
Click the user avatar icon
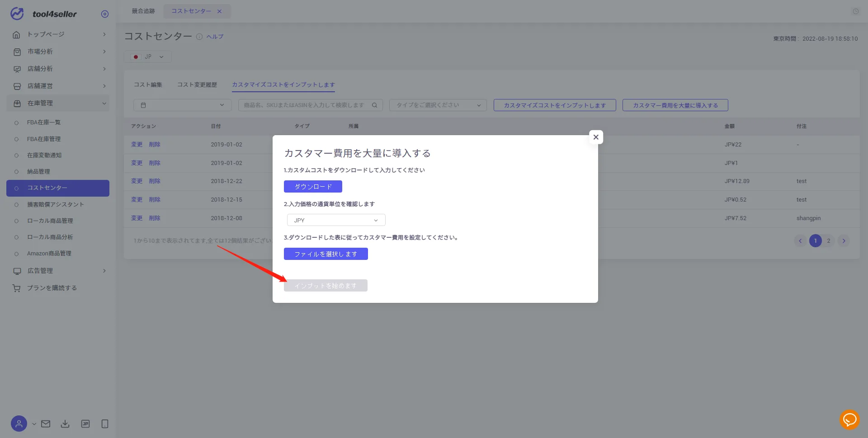(19, 424)
